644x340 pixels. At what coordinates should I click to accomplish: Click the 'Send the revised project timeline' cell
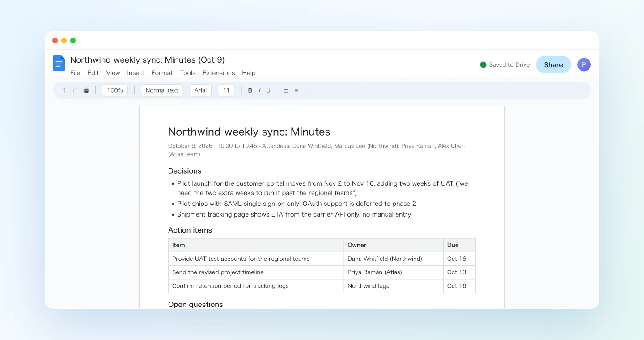(256, 272)
